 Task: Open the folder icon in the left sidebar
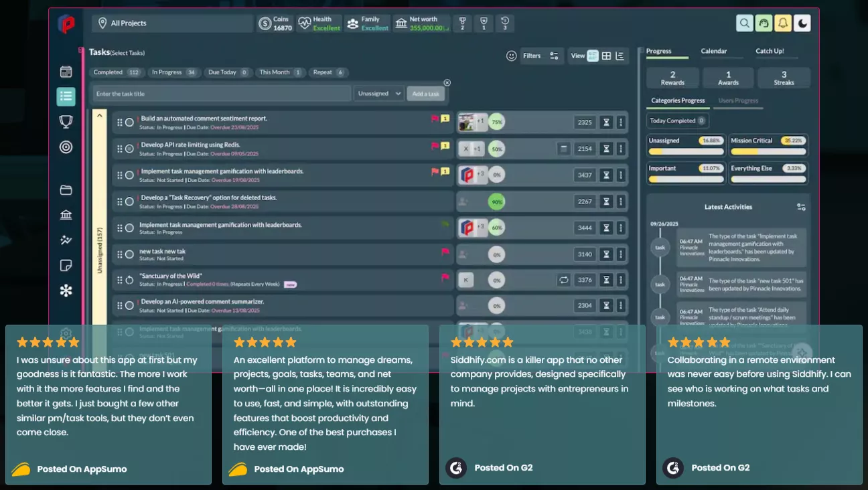pos(66,190)
